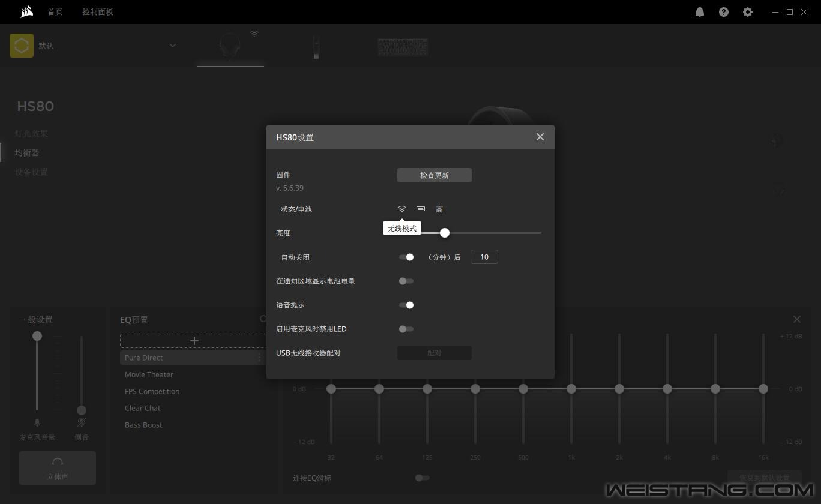
Task: Click the 500 Hz EQ band handle
Action: pos(523,389)
